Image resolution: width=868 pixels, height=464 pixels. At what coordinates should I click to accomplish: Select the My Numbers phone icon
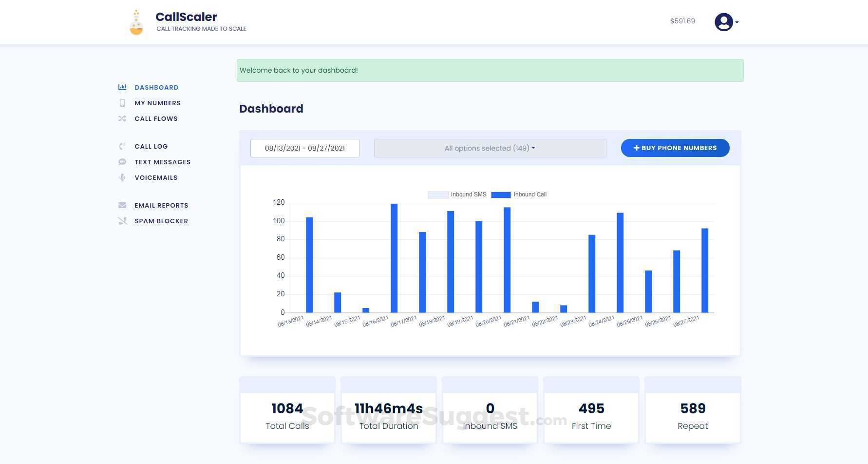[122, 103]
